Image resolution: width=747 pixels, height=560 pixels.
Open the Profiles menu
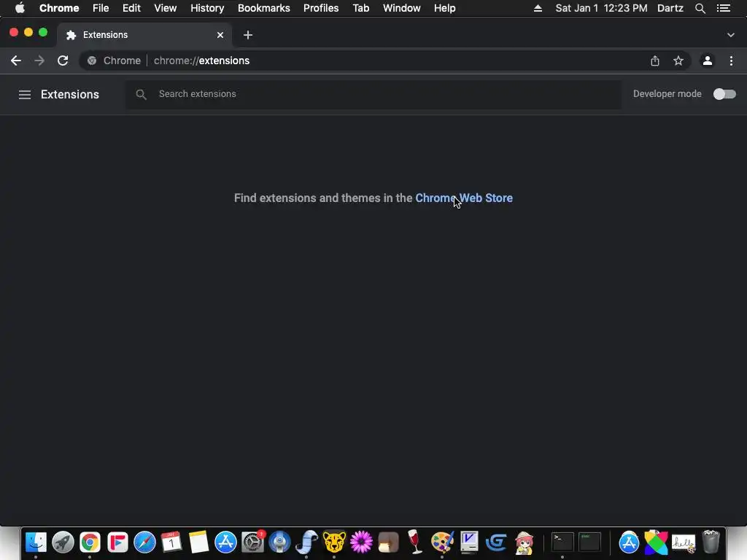[321, 8]
